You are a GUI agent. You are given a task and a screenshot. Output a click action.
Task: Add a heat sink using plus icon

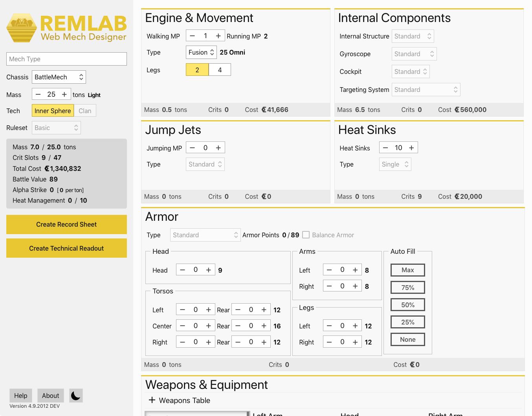click(411, 148)
